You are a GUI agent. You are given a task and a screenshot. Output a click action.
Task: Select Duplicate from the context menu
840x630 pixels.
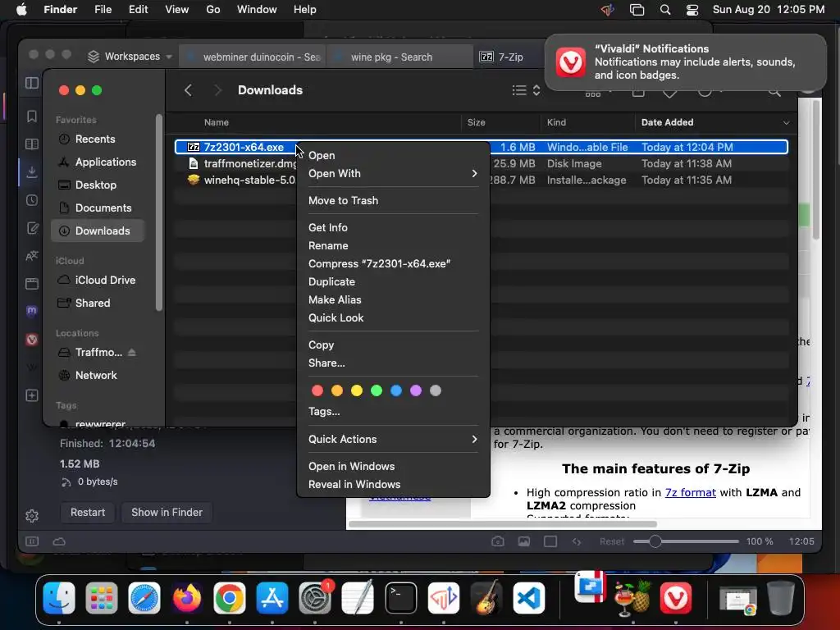[x=393, y=282]
